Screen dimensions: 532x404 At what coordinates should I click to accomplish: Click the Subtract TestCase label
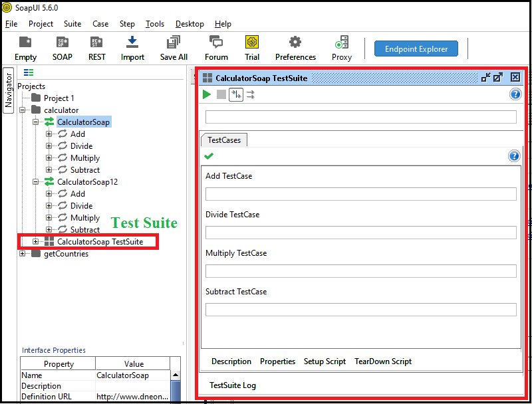click(236, 292)
